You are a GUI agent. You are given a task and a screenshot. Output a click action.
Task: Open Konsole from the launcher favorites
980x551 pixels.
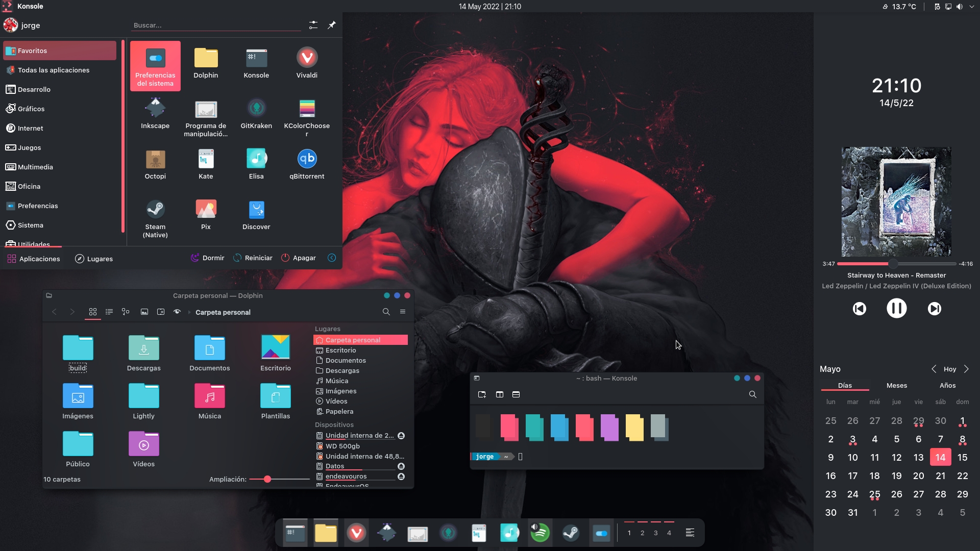(256, 63)
